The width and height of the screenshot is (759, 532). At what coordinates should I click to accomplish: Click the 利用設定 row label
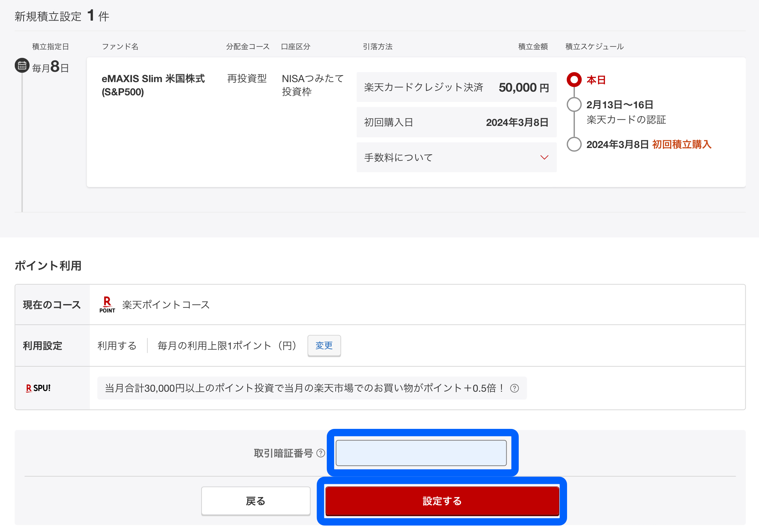(x=42, y=345)
